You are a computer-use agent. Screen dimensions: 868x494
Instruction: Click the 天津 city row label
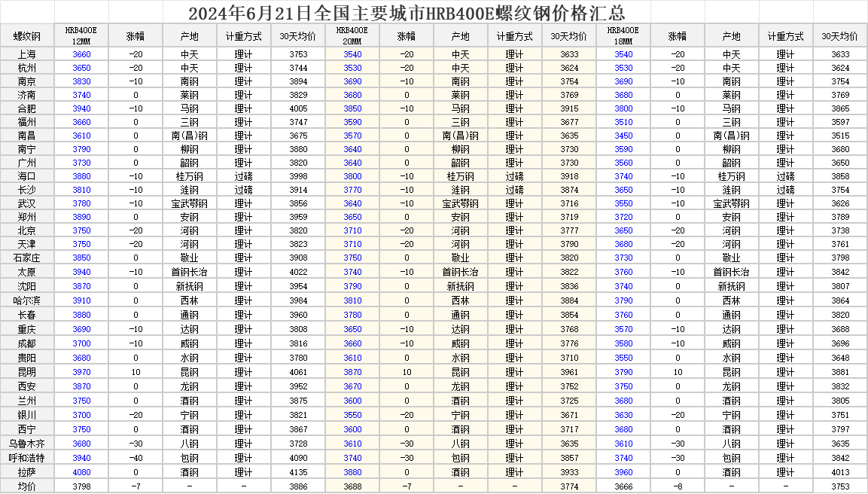27,244
